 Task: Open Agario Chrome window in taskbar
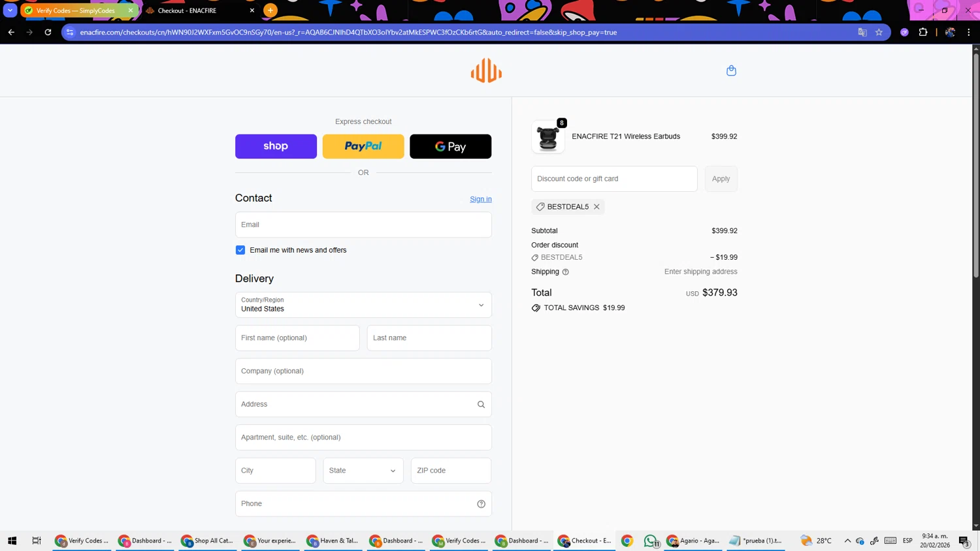pyautogui.click(x=694, y=541)
